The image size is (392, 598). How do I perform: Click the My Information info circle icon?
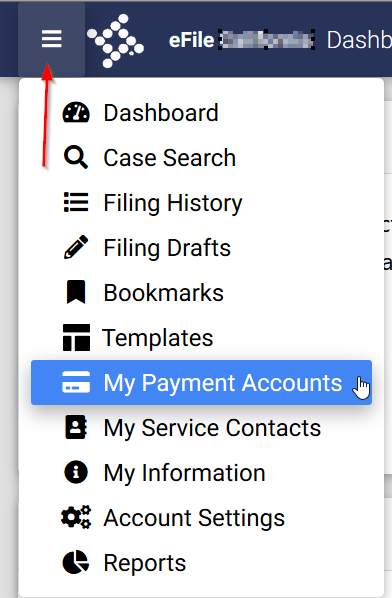coord(76,472)
